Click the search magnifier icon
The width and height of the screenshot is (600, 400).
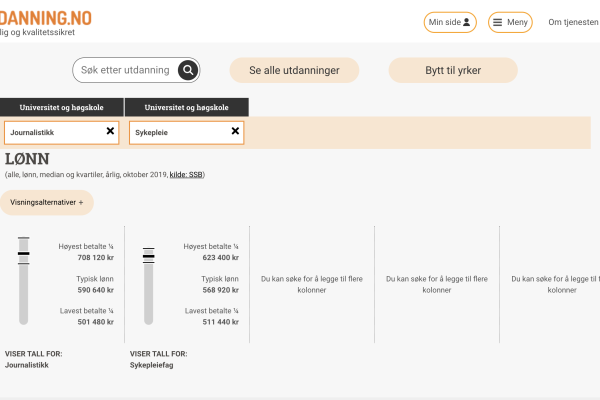[x=188, y=70]
